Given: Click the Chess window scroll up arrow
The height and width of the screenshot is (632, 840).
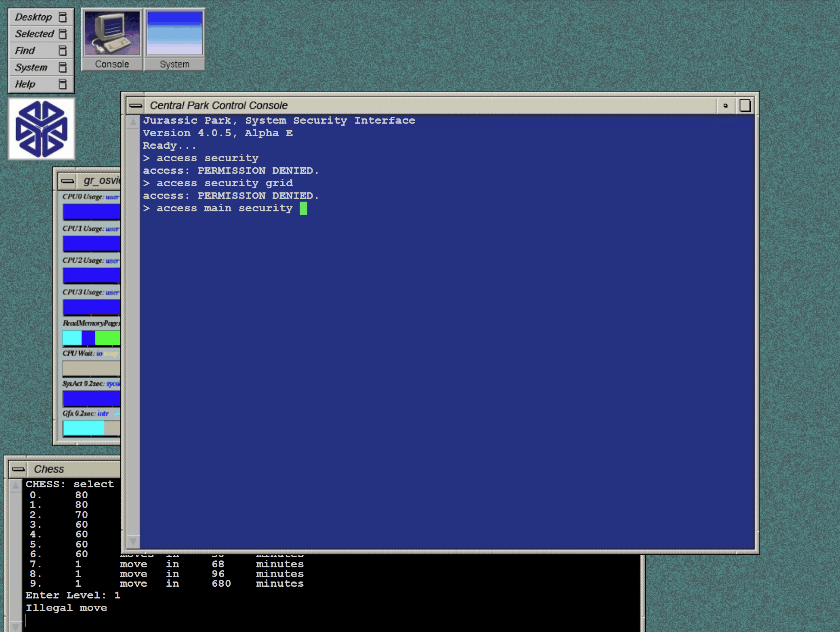Looking at the screenshot, I should click(15, 485).
